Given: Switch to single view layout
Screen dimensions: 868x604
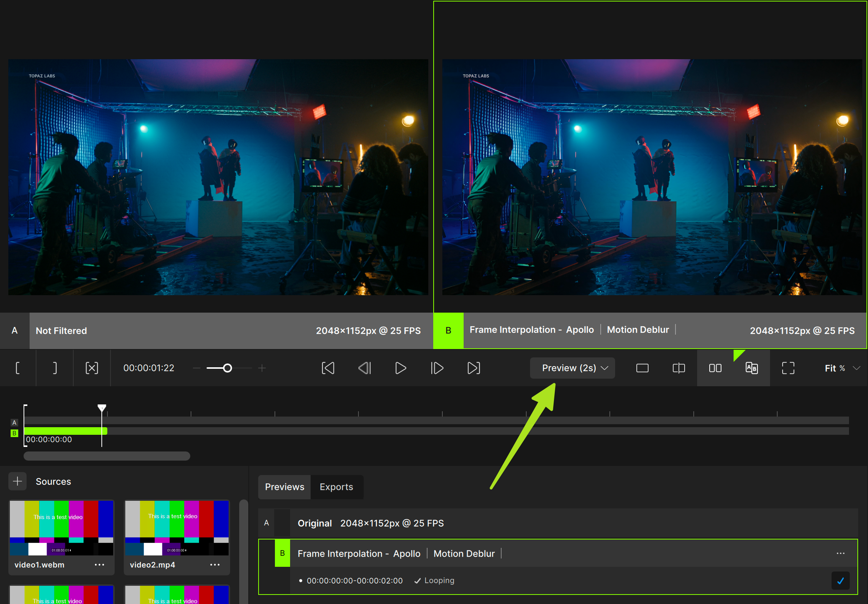Looking at the screenshot, I should click(642, 368).
